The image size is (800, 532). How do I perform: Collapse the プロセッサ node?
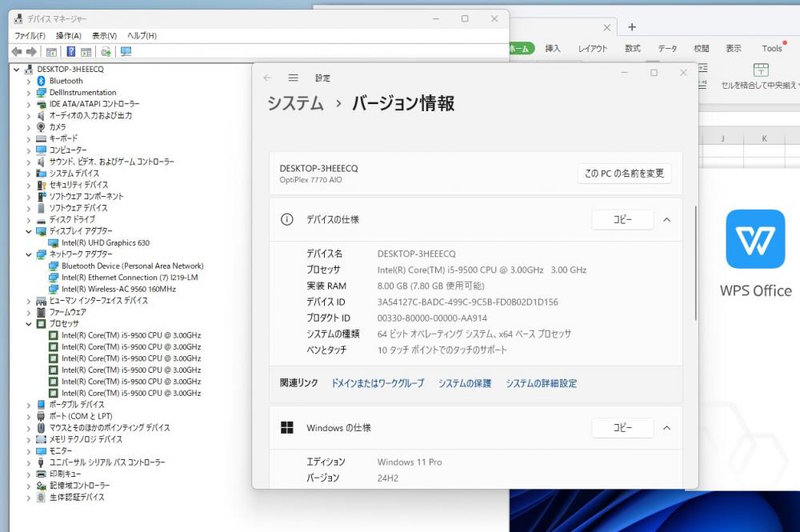click(29, 324)
